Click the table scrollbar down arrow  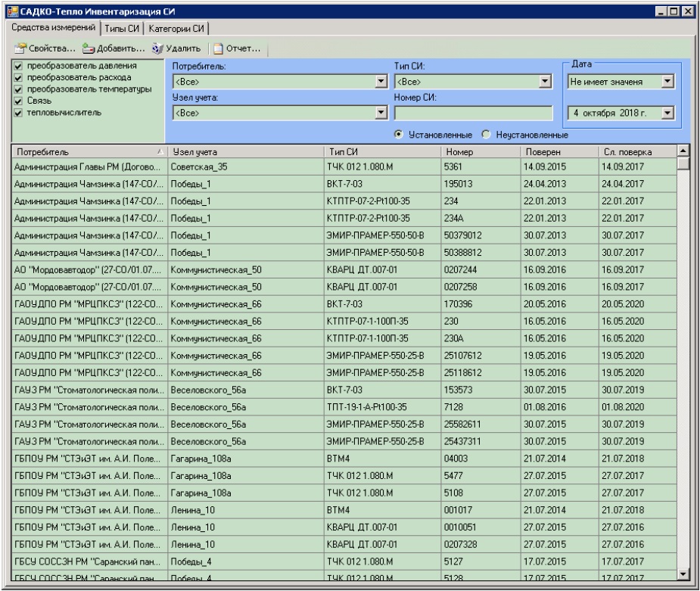pos(683,574)
